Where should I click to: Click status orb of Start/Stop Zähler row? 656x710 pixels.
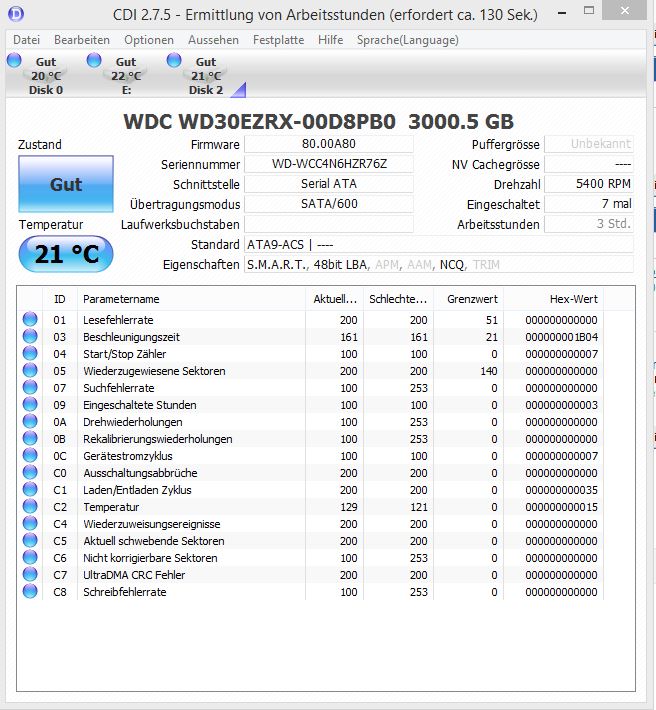coord(30,353)
